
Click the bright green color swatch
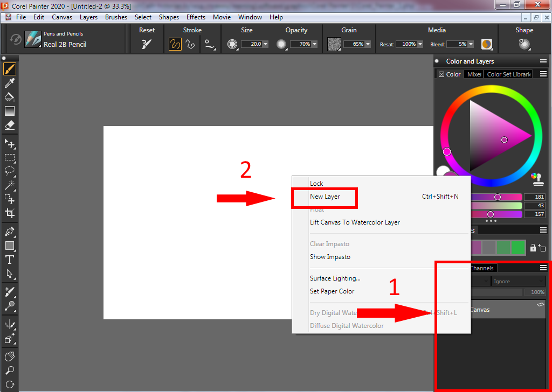518,248
